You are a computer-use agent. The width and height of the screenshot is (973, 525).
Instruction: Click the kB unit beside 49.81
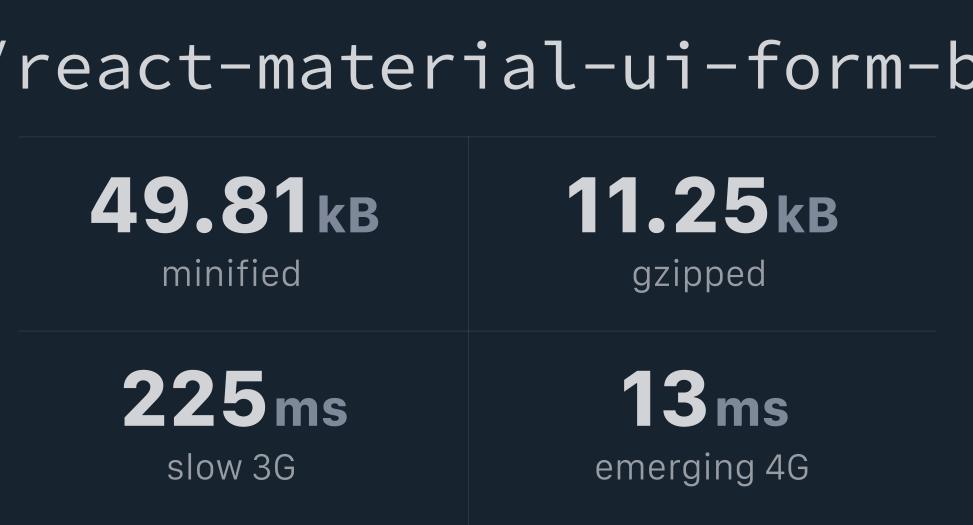click(348, 215)
